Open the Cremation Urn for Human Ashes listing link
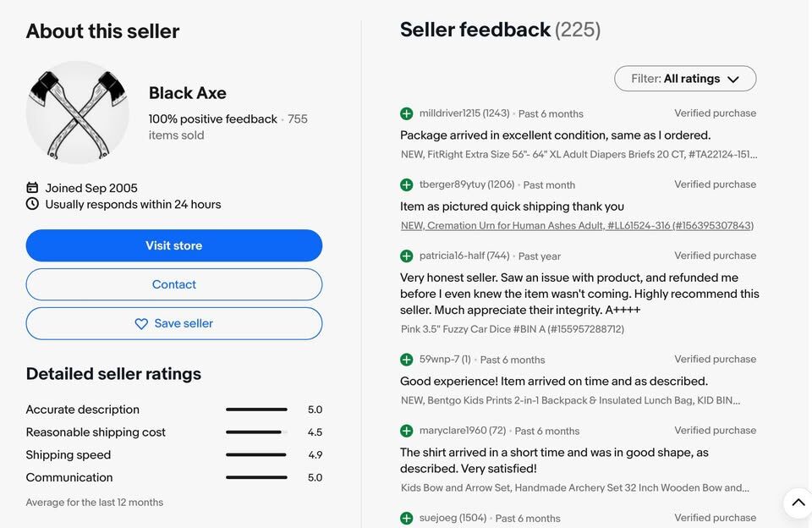The width and height of the screenshot is (812, 528). point(577,226)
